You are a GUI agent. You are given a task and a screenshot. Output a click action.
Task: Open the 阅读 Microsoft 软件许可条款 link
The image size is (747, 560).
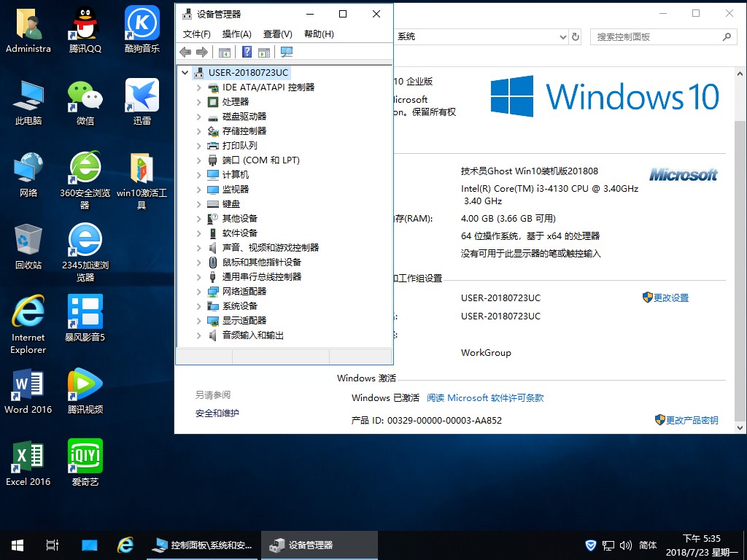point(485,398)
